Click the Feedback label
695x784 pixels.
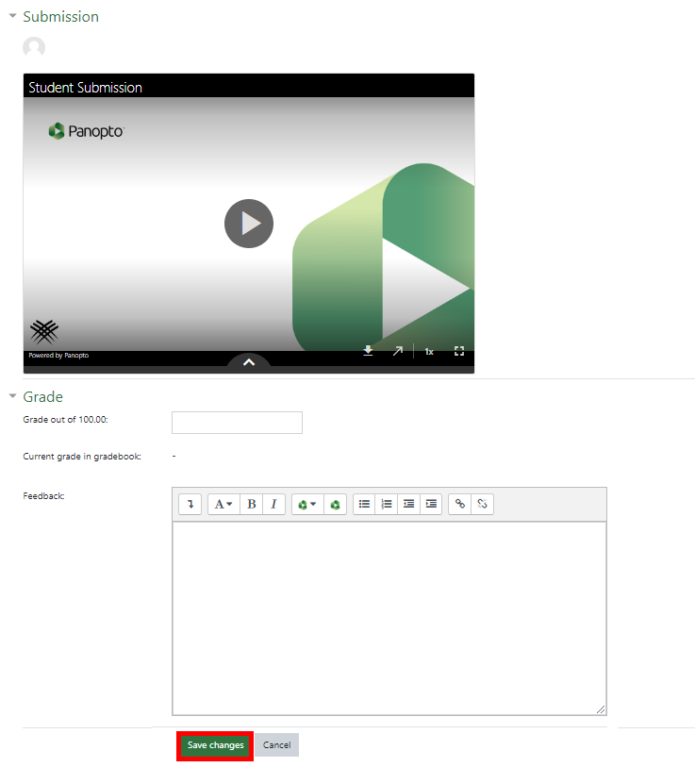coord(43,496)
